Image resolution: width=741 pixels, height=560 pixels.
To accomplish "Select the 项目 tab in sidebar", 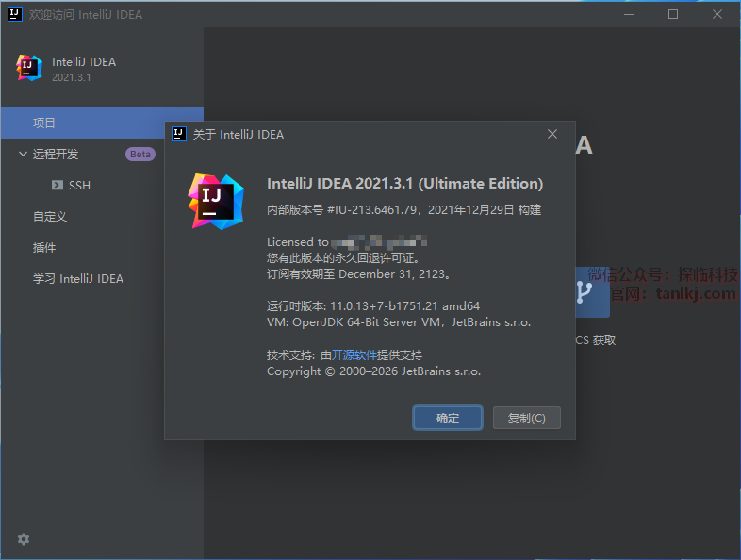I will coord(102,123).
